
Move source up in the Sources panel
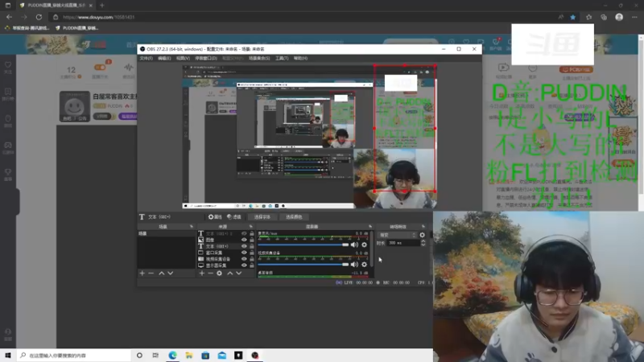230,274
